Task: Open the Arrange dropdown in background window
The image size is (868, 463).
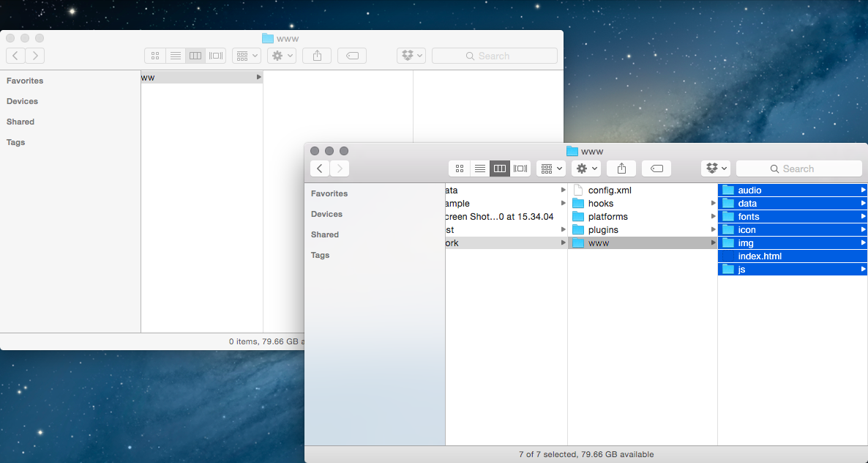Action: pyautogui.click(x=247, y=56)
